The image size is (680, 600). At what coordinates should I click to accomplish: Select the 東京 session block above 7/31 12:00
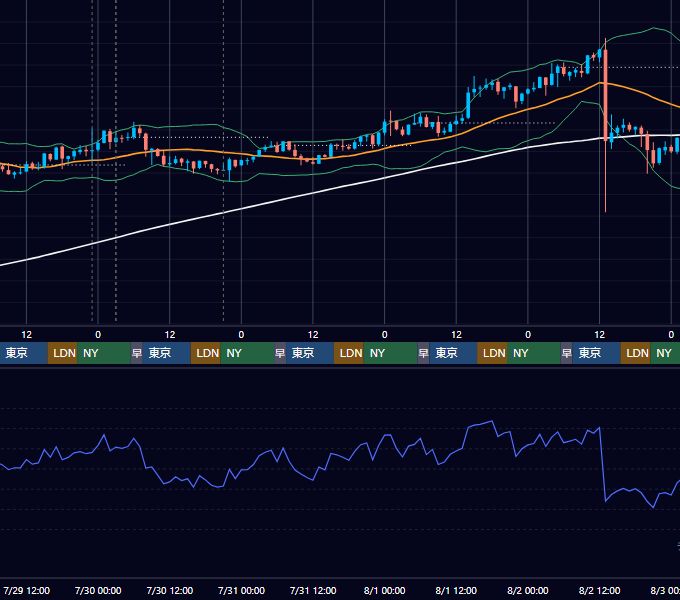point(310,353)
